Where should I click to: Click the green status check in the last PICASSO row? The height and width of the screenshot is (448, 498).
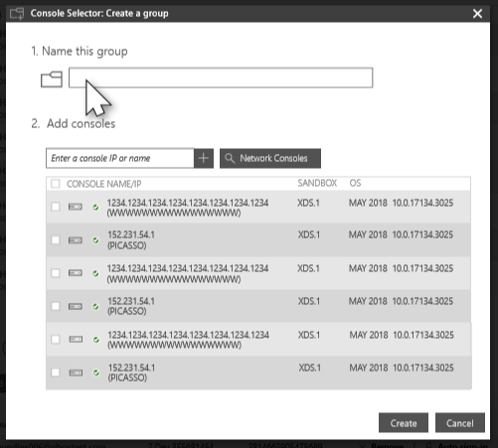(x=96, y=373)
